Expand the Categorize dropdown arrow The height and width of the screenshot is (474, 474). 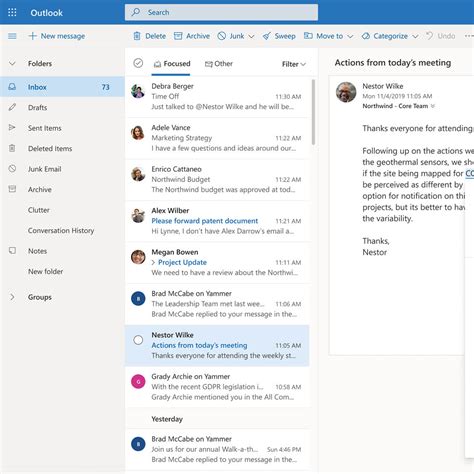click(415, 36)
